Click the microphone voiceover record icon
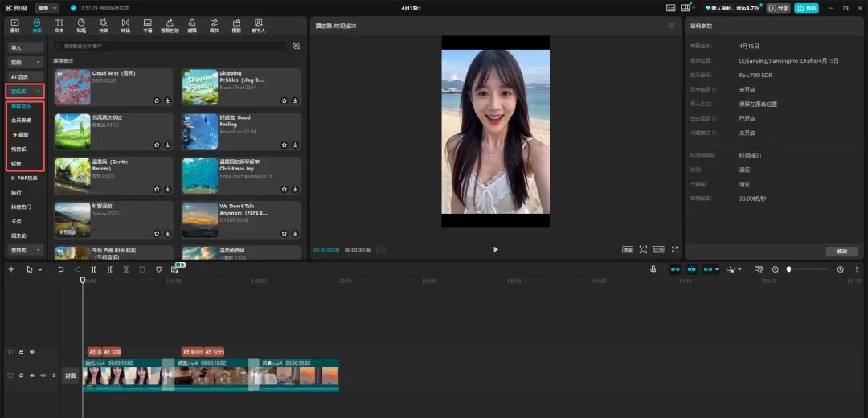The width and height of the screenshot is (868, 418). point(653,269)
